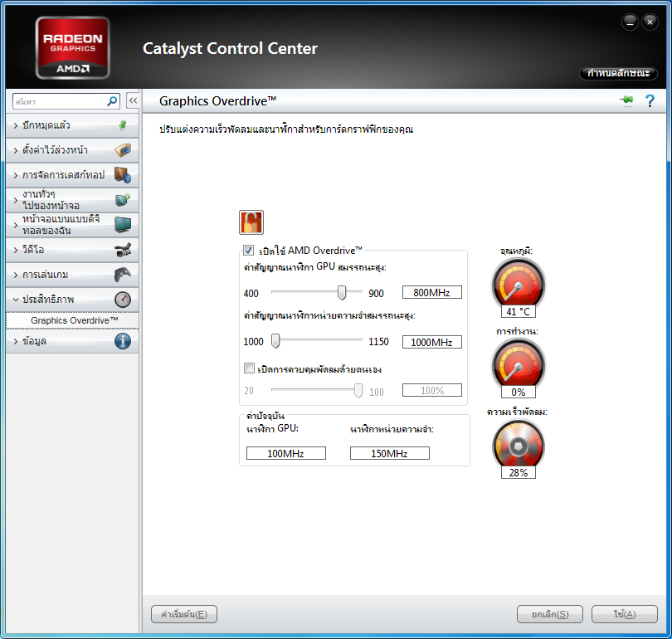Expand the third sidebar category
This screenshot has width=672, height=639.
72,175
